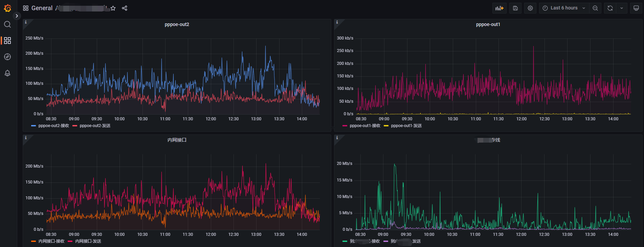Toggle the pppoe-out2-发送 legend series
The height and width of the screenshot is (247, 644).
(95, 126)
